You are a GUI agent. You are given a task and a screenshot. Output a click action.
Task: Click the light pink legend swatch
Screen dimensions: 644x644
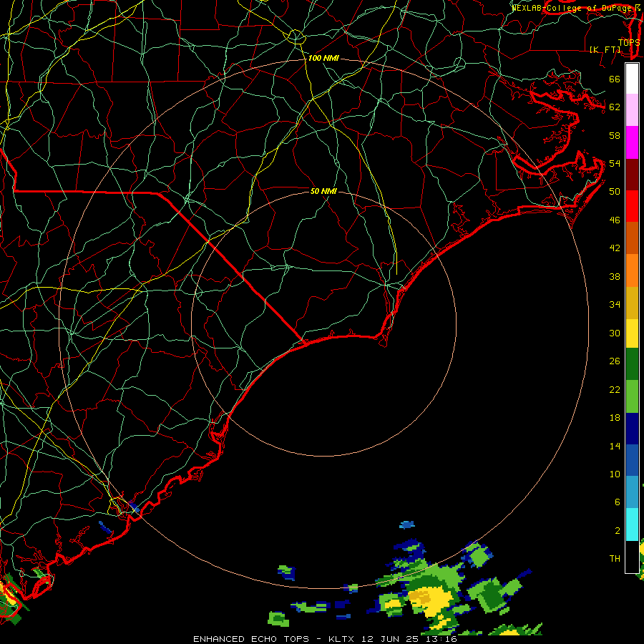coord(632,109)
